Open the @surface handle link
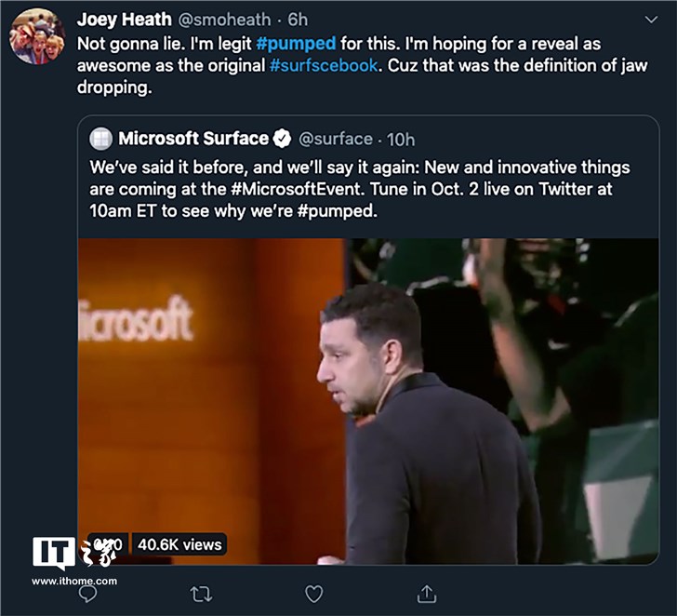 [336, 140]
